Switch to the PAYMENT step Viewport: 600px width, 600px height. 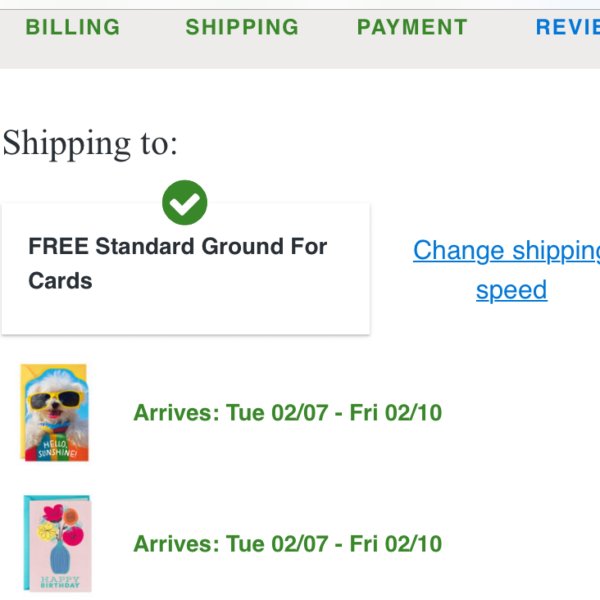pyautogui.click(x=412, y=27)
